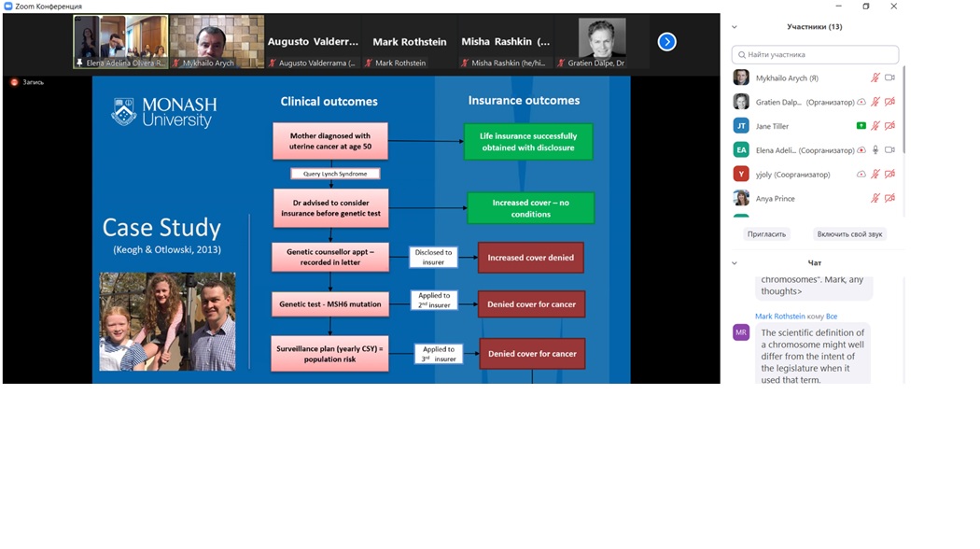980x549 pixels.
Task: Click Участники (13) panel title
Action: [815, 27]
